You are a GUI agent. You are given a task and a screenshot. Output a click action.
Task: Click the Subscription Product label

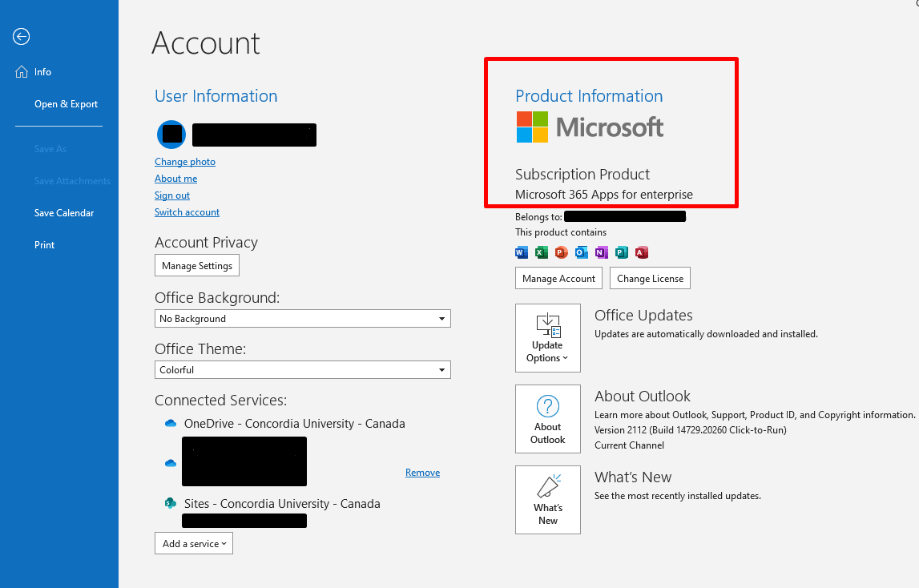[x=582, y=174]
